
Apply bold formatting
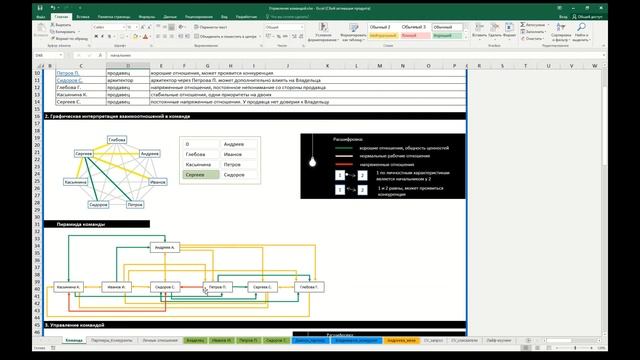[96, 37]
